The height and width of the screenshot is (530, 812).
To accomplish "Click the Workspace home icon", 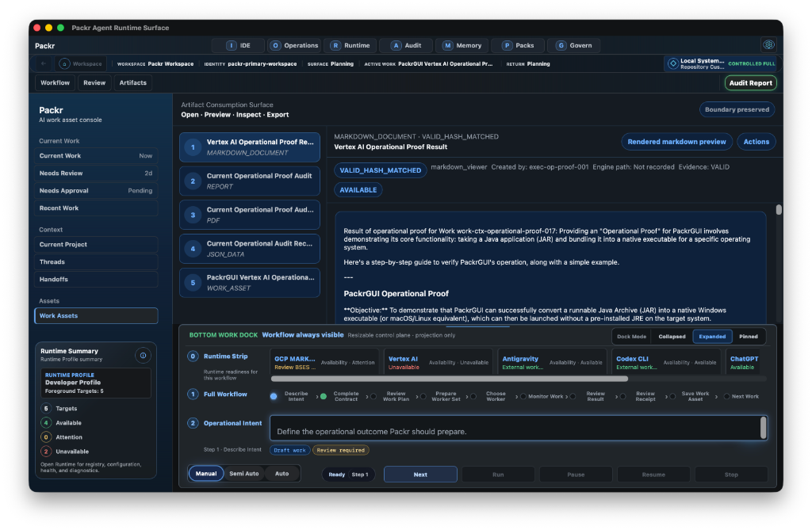I will click(64, 63).
